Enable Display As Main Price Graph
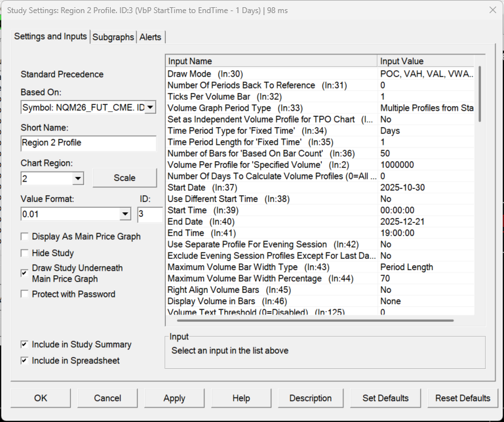This screenshot has width=504, height=422. (25, 237)
